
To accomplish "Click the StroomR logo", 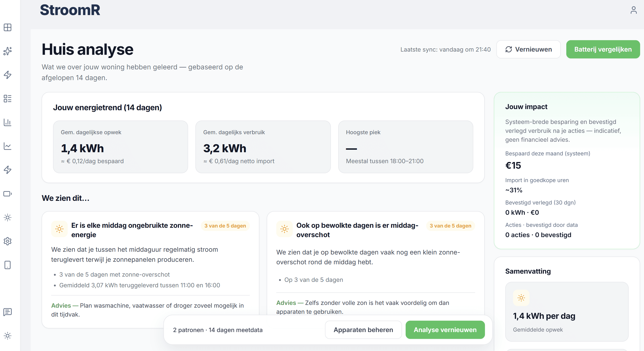I will pos(70,10).
